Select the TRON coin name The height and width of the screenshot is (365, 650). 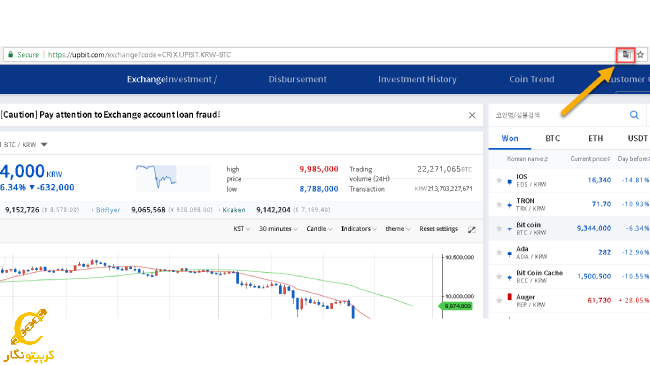click(x=525, y=201)
